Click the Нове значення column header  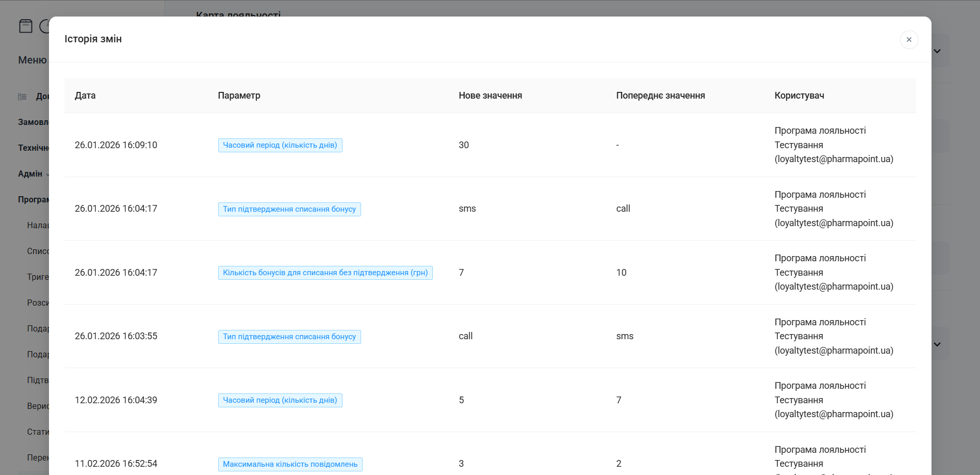pos(490,96)
